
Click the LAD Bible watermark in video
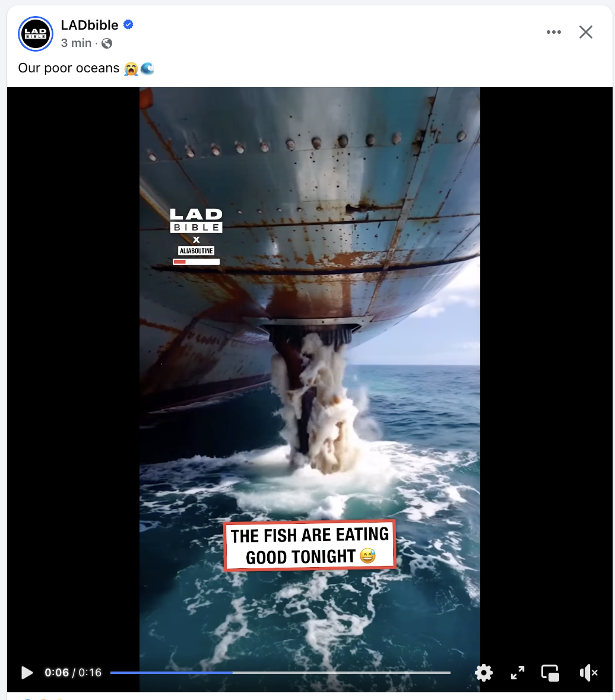[x=196, y=221]
